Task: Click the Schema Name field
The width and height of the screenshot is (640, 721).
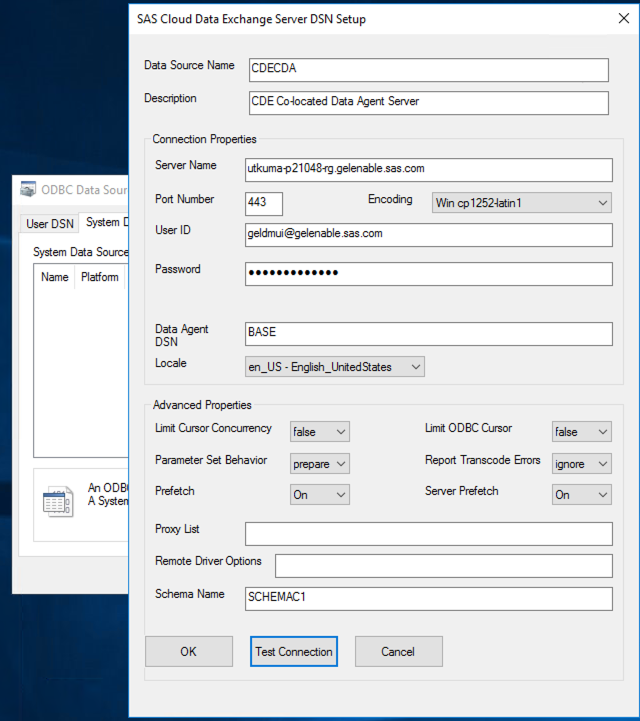Action: pyautogui.click(x=429, y=599)
